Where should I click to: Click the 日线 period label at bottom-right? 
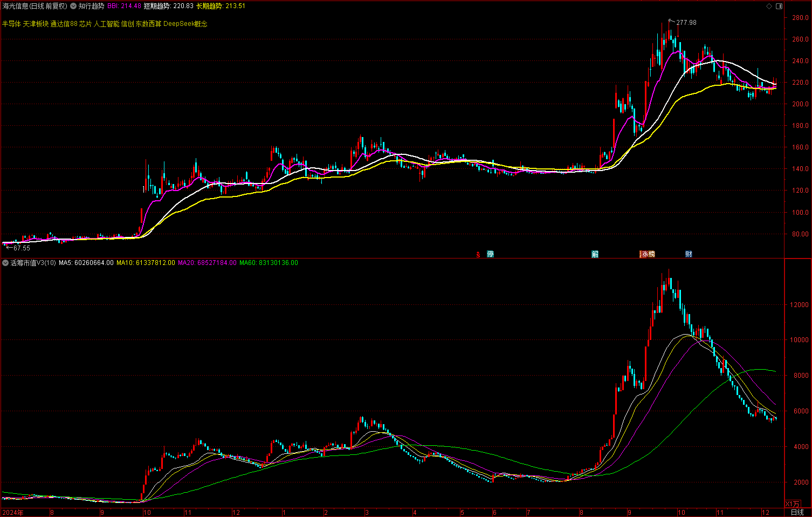pyautogui.click(x=797, y=512)
